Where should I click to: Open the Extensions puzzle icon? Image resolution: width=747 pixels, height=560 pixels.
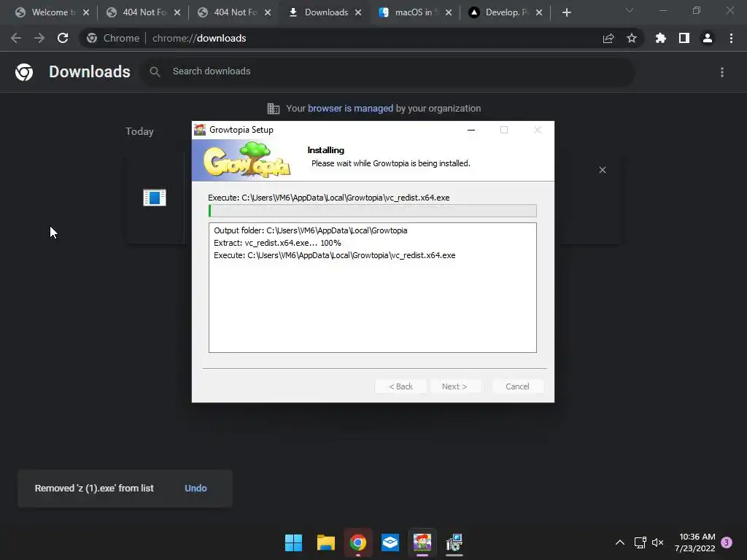(x=661, y=38)
